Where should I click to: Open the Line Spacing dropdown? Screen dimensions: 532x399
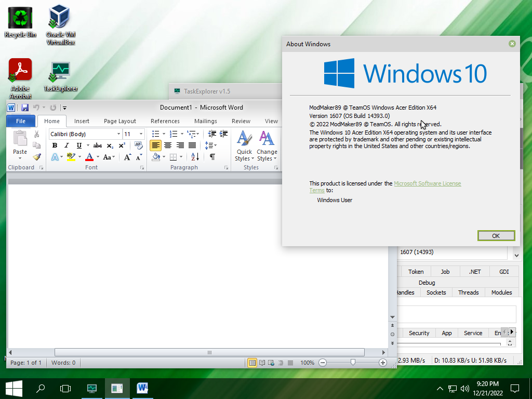point(210,145)
